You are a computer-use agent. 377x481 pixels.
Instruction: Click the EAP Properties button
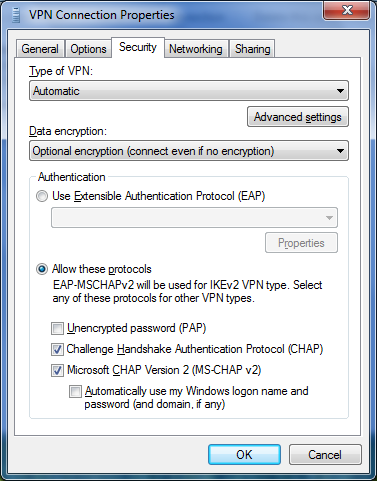[x=301, y=243]
